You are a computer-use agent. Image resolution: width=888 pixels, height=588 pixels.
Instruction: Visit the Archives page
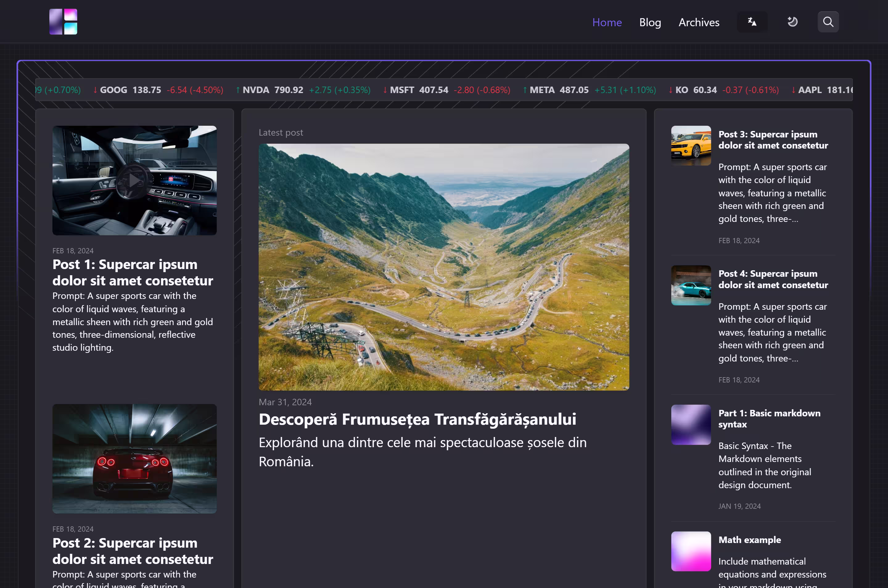(x=699, y=22)
